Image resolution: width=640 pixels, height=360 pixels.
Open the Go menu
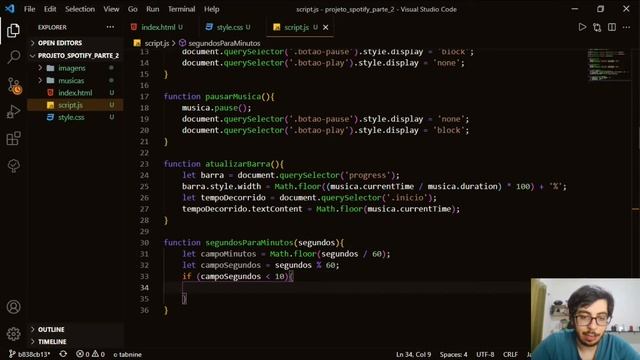[133, 9]
